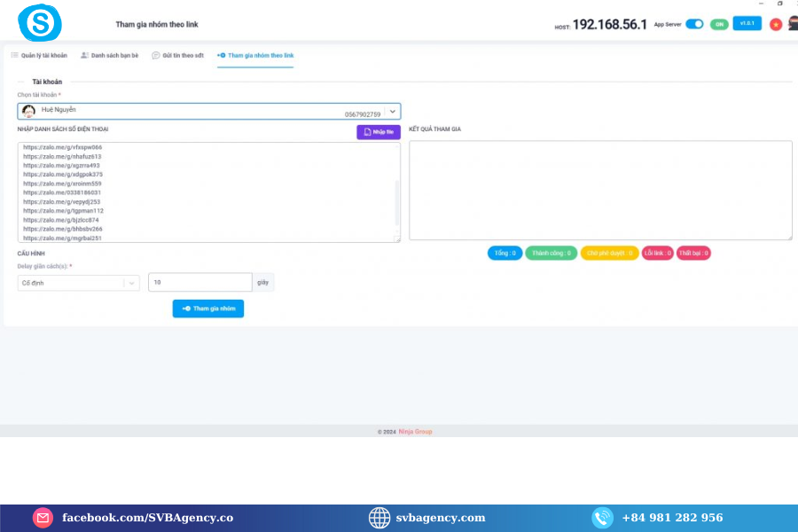
Task: Click the v1.0.1 version button
Action: point(747,23)
